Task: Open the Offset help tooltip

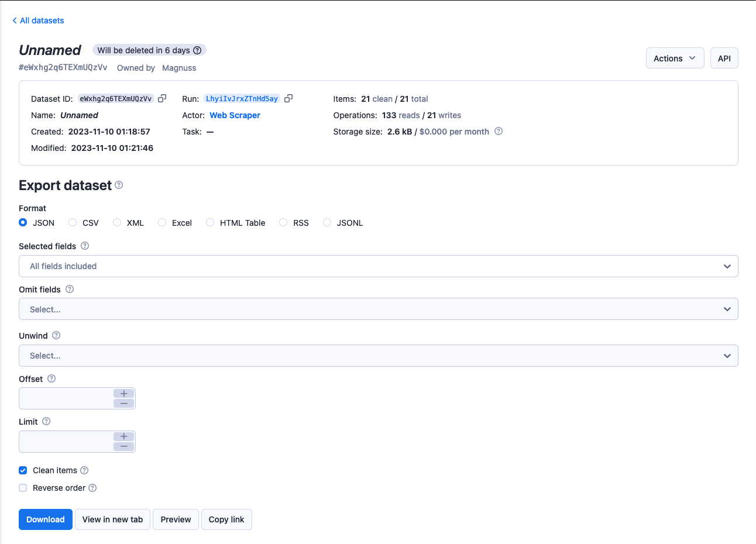Action: [51, 378]
